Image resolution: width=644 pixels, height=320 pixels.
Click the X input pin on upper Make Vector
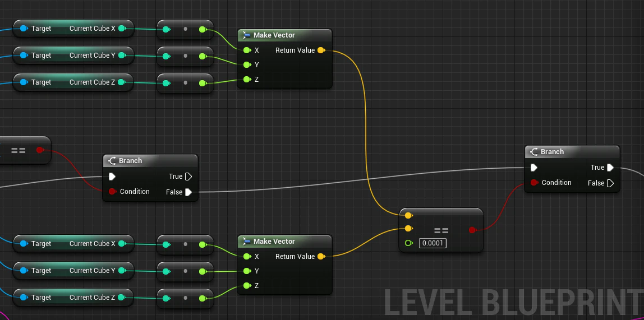[247, 50]
